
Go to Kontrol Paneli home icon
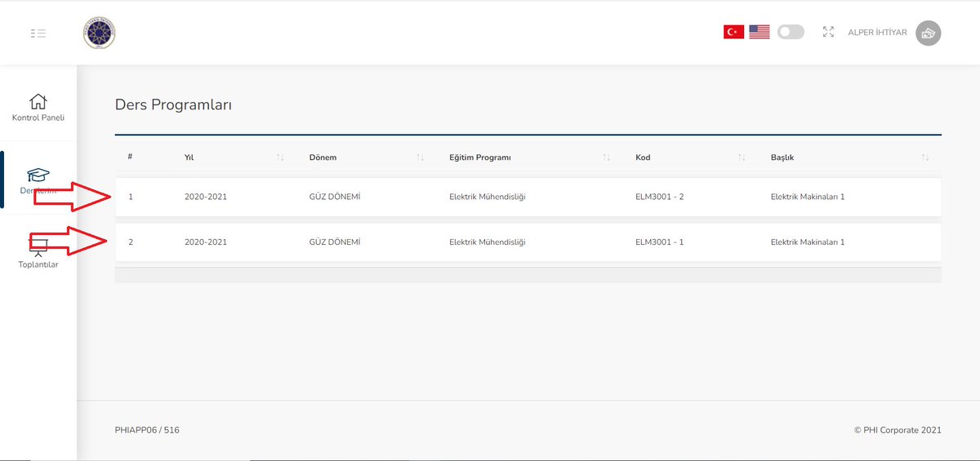[x=38, y=101]
